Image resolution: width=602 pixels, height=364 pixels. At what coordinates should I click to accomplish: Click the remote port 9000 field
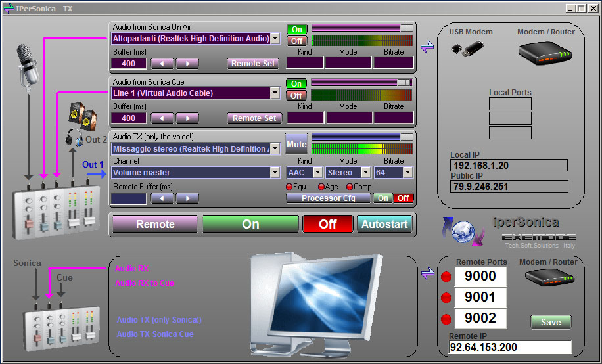pyautogui.click(x=480, y=277)
